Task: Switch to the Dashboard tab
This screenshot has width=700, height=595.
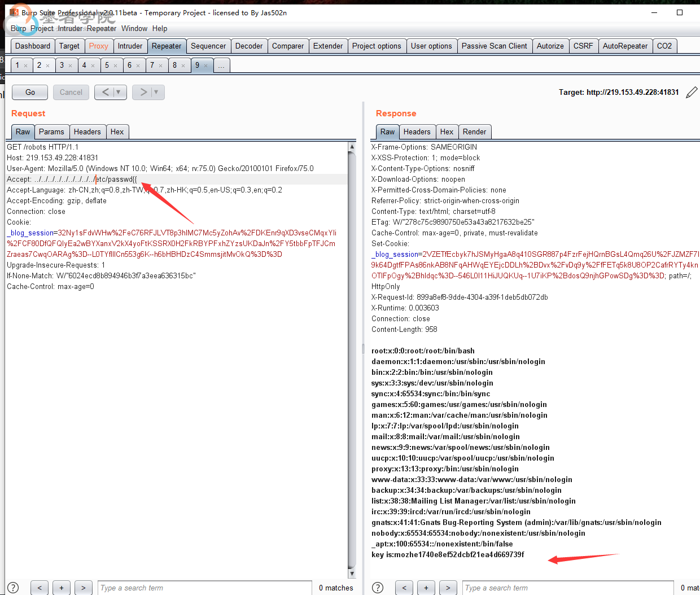Action: [x=33, y=46]
